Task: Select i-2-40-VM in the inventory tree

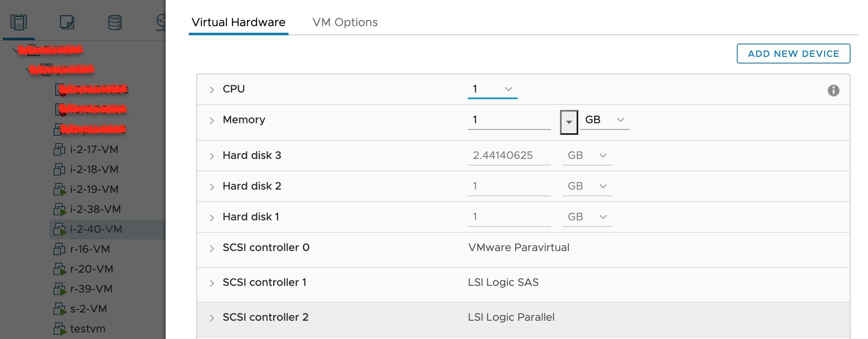Action: coord(96,229)
